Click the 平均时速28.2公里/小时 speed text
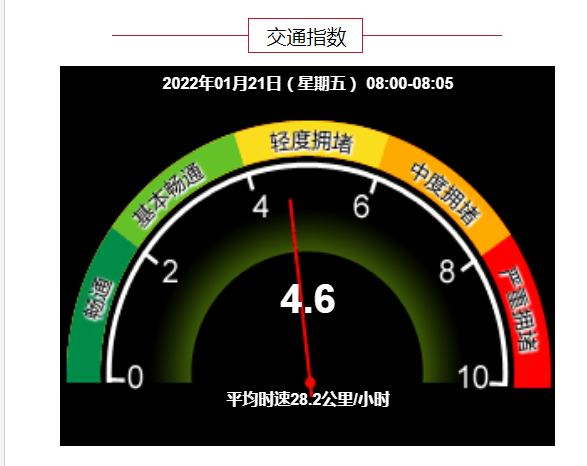 click(x=308, y=399)
